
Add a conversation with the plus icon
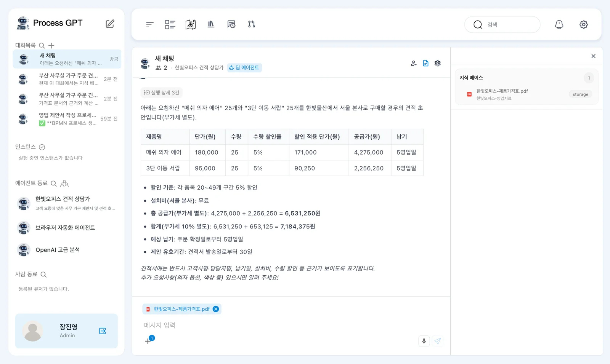[x=51, y=45]
